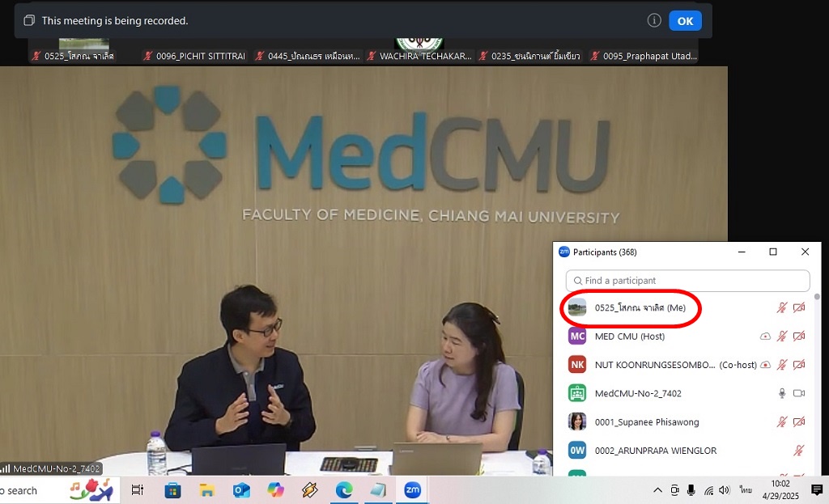Select the 0235 participant tile in the top strip
829x504 pixels.
531,51
